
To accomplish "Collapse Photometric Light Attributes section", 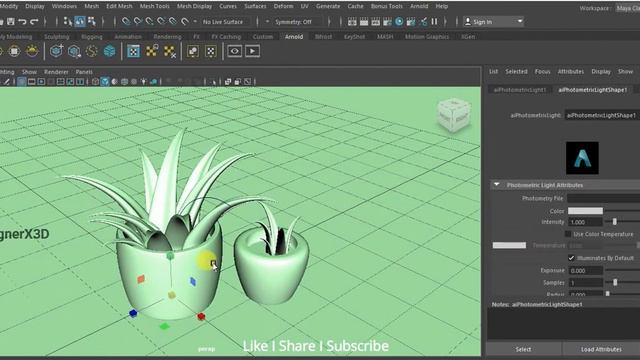I will (496, 185).
